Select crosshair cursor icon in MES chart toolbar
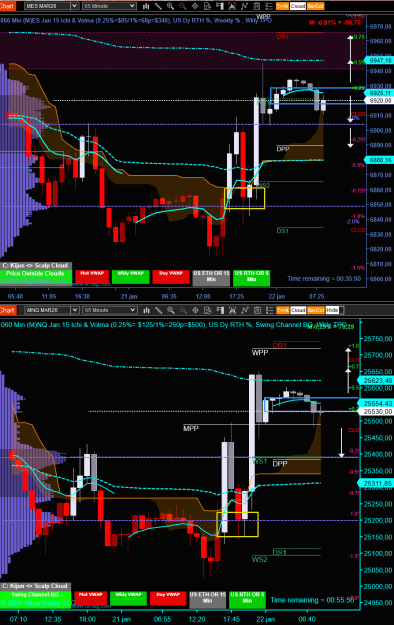394x625 pixels. tap(195, 6)
